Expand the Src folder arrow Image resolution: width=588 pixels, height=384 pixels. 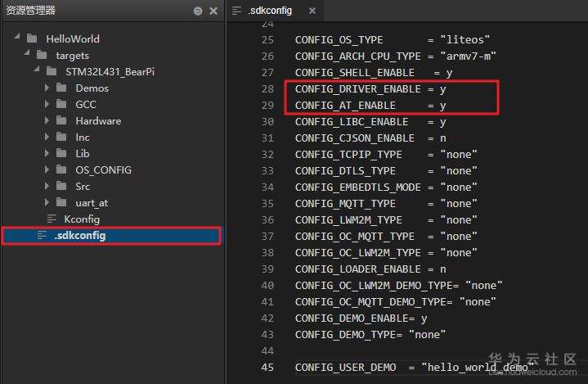(47, 186)
